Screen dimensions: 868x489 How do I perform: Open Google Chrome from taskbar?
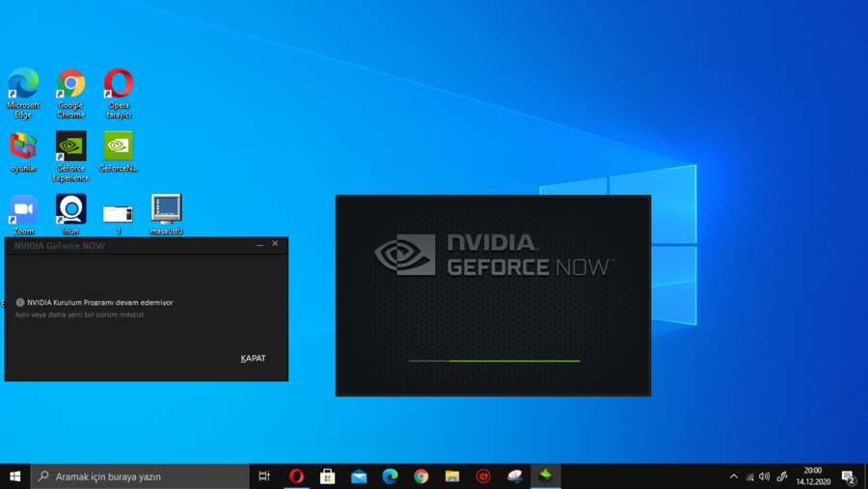[421, 476]
